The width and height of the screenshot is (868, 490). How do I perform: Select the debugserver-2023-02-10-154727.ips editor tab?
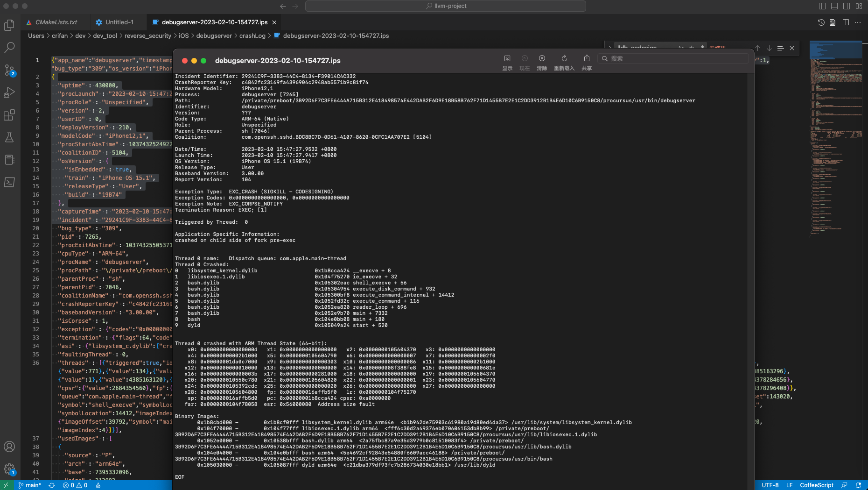pyautogui.click(x=215, y=22)
